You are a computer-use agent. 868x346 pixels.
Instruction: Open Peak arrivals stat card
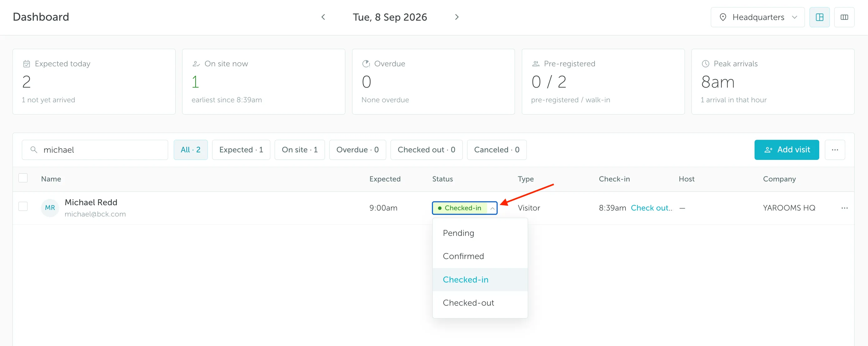click(773, 82)
